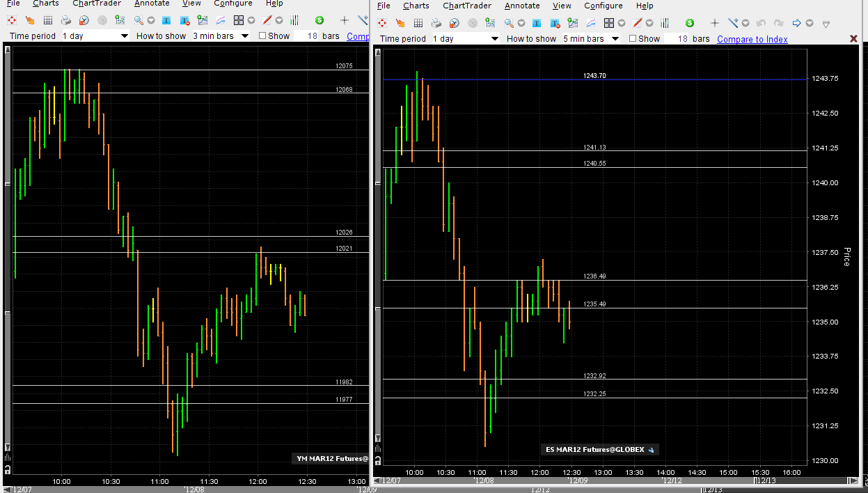868x493 pixels.
Task: Click the green S icon in the ES chart toolbar
Action: pos(689,23)
